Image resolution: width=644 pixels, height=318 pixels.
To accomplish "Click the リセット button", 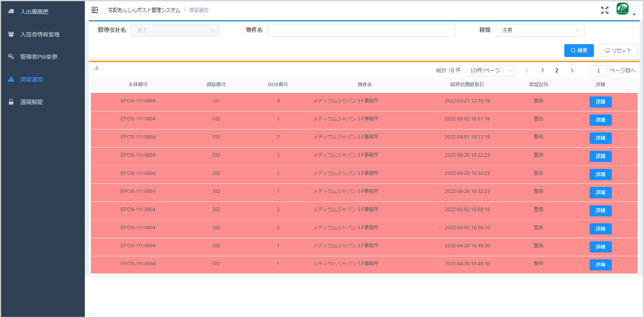I will coord(617,51).
